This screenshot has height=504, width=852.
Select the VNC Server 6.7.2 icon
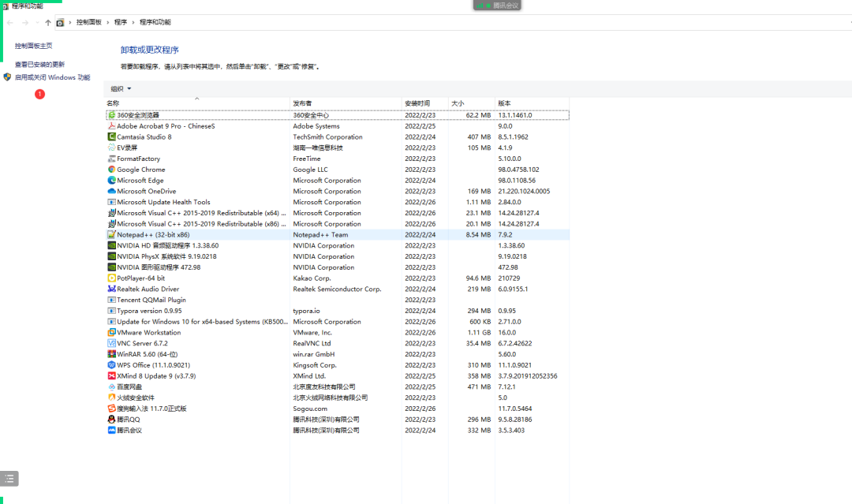(x=111, y=343)
